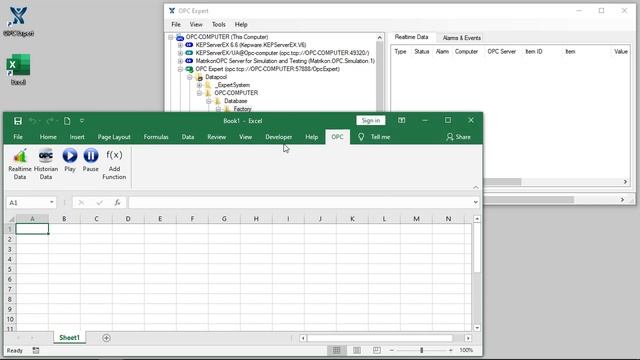Select the Realtime Data tab in OPC Expert
The image size is (640, 360).
click(x=411, y=37)
